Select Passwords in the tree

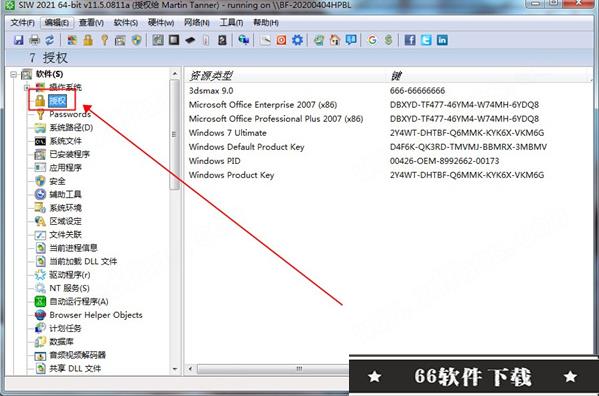[70, 114]
